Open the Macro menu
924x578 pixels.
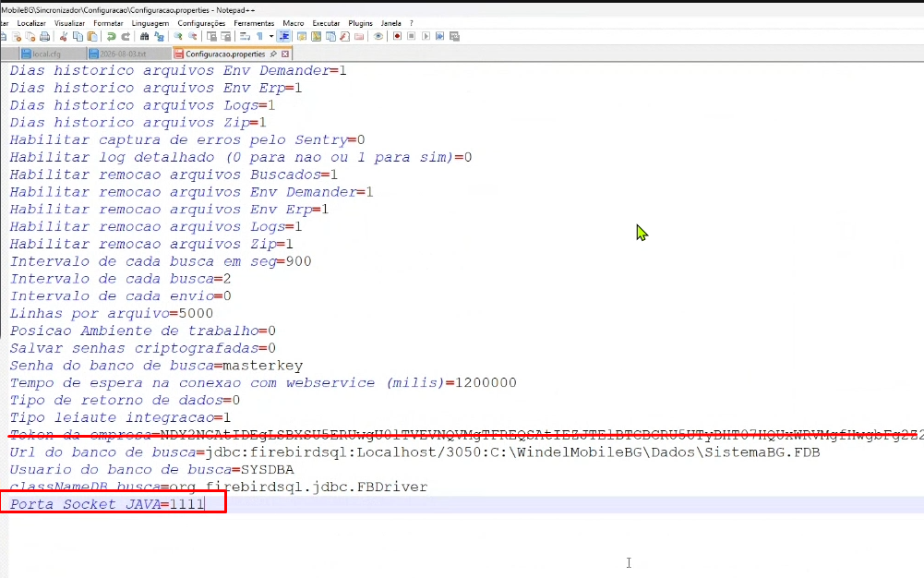coord(294,24)
